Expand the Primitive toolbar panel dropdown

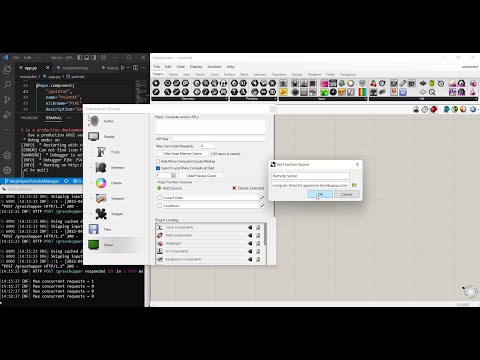tap(275, 99)
